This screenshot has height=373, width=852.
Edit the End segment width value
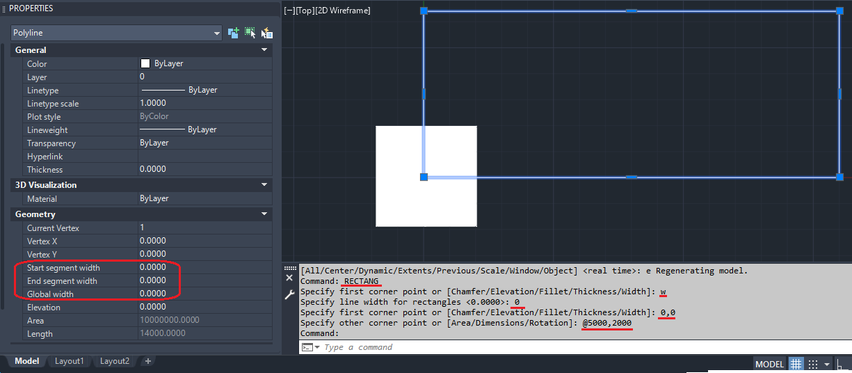205,281
